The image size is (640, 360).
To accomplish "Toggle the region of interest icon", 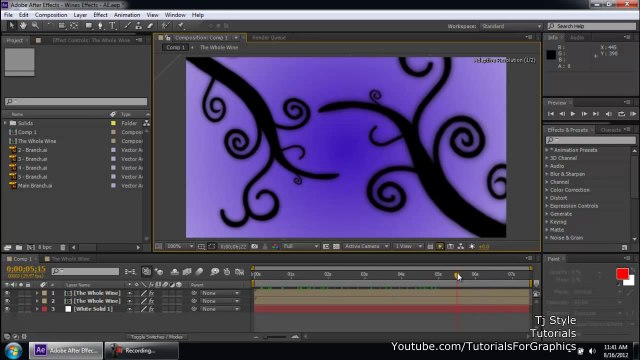I will pyautogui.click(x=326, y=247).
